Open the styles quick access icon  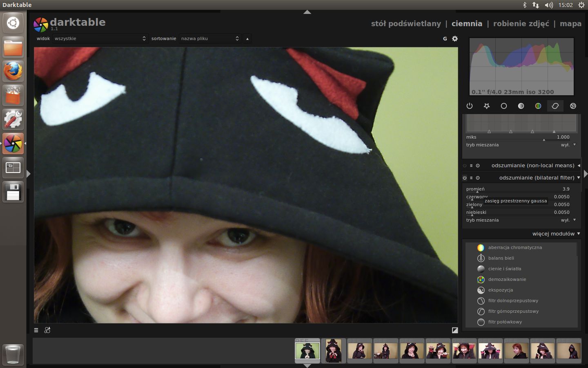(47, 330)
